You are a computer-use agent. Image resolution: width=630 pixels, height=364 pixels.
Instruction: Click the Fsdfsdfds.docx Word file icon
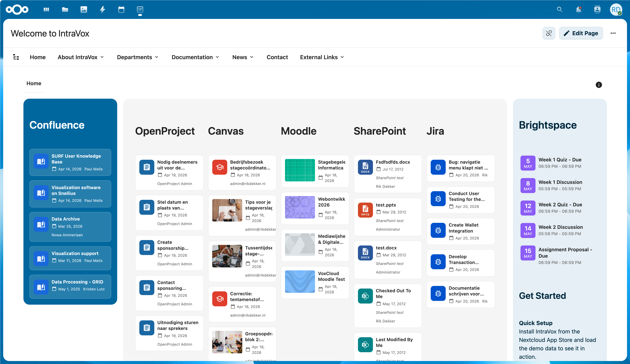(365, 167)
